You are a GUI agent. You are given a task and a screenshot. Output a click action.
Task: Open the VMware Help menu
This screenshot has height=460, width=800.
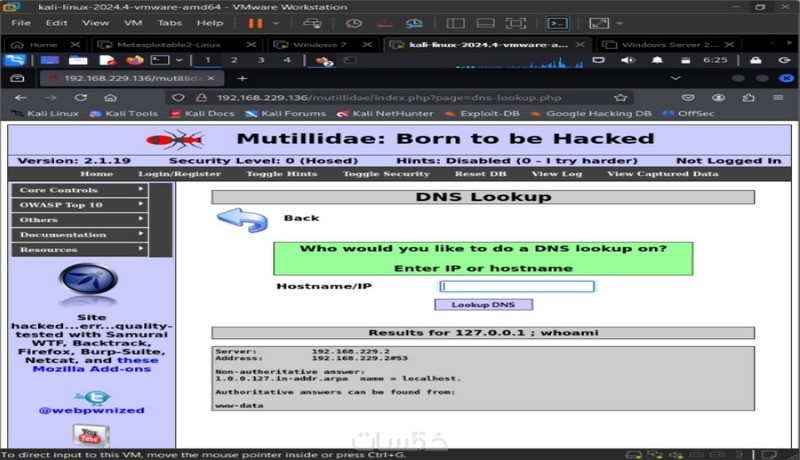click(x=210, y=23)
